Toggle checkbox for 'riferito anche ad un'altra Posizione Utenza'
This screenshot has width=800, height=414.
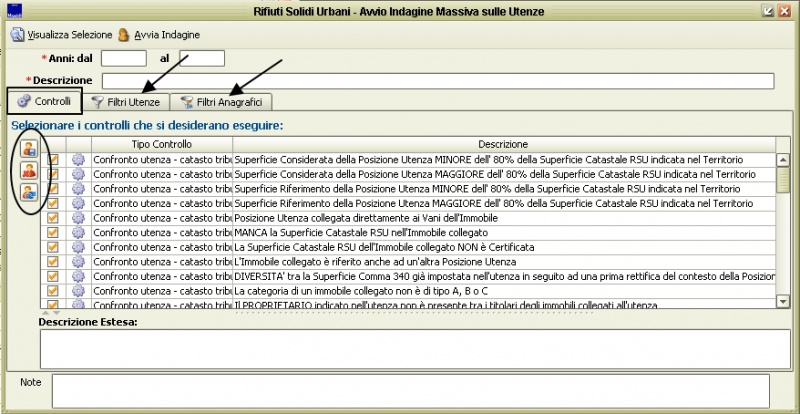(53, 261)
